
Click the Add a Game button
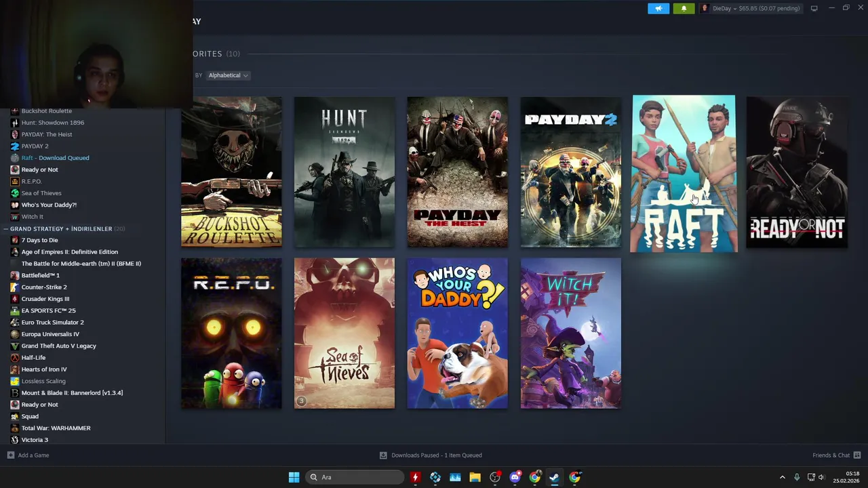click(28, 455)
